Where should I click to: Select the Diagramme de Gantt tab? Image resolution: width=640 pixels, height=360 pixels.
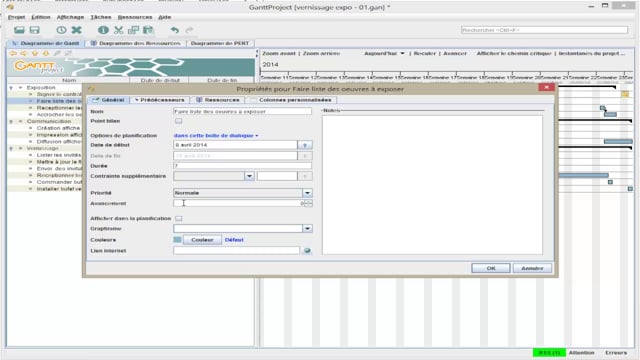tap(46, 43)
